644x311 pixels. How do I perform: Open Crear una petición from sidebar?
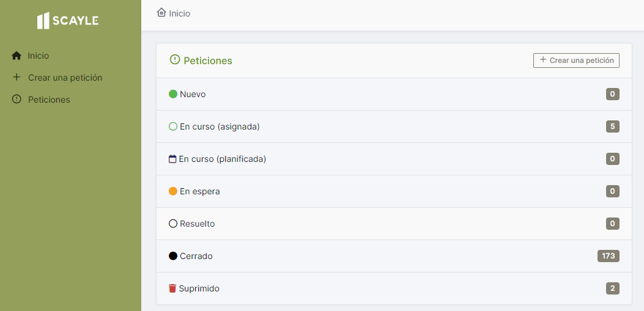coord(65,78)
